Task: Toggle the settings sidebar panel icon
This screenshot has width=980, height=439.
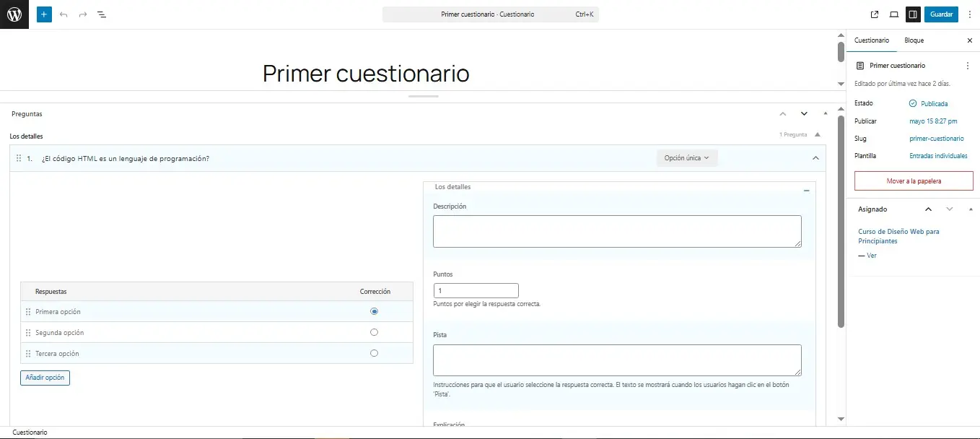Action: pyautogui.click(x=913, y=14)
